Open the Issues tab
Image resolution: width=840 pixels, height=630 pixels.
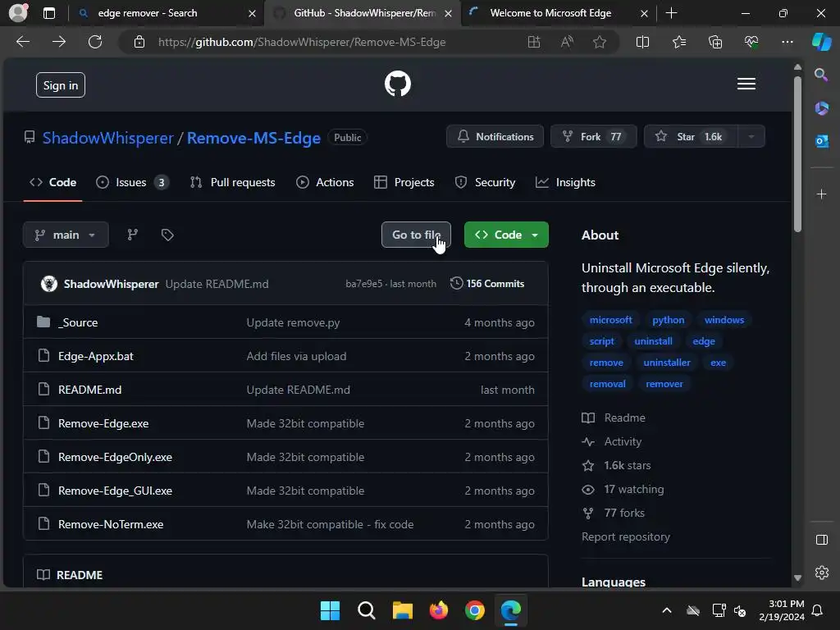[x=133, y=182]
